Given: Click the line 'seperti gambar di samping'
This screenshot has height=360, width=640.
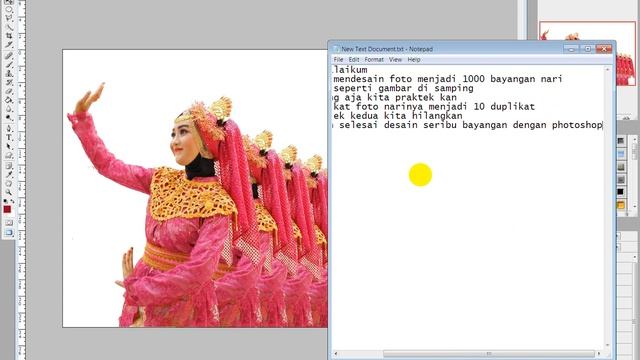Looking at the screenshot, I should click(x=403, y=88).
